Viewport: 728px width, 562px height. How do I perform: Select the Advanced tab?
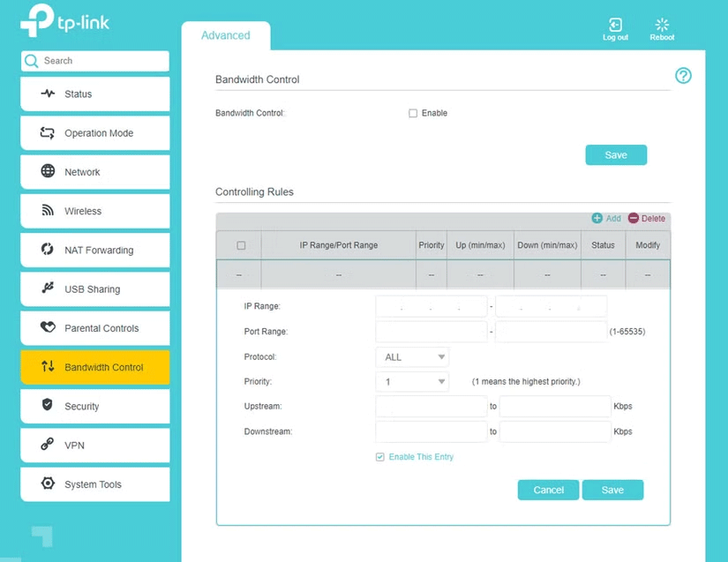(226, 35)
